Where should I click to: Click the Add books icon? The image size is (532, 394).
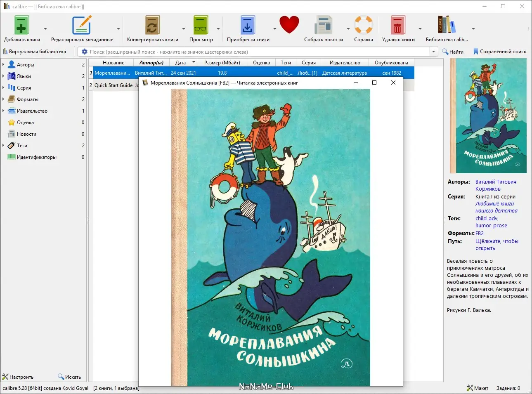pyautogui.click(x=21, y=25)
